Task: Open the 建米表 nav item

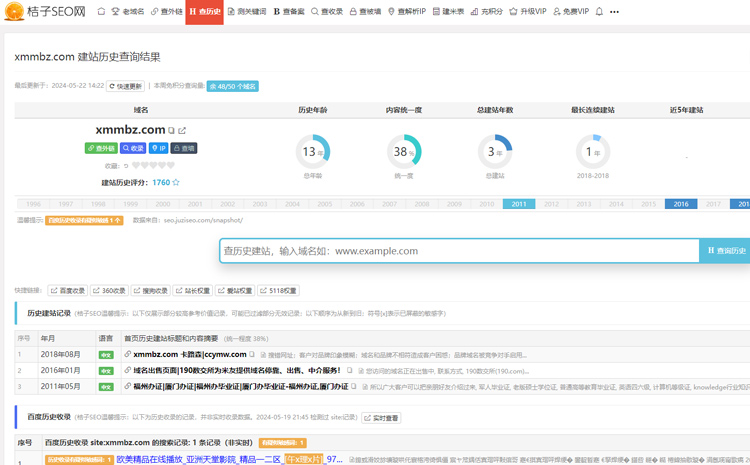Action: pos(448,11)
